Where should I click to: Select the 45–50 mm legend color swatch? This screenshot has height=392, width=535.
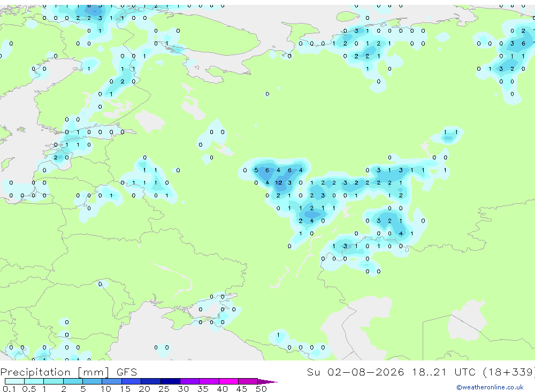(248, 381)
